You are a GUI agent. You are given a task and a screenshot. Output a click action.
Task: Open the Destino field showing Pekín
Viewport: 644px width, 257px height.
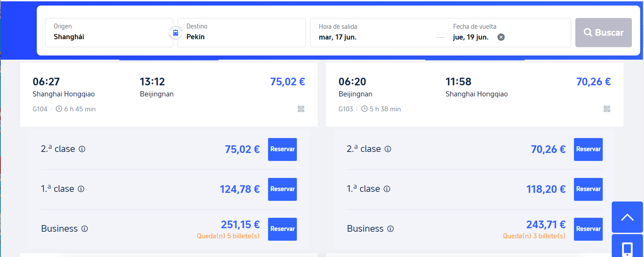[241, 33]
